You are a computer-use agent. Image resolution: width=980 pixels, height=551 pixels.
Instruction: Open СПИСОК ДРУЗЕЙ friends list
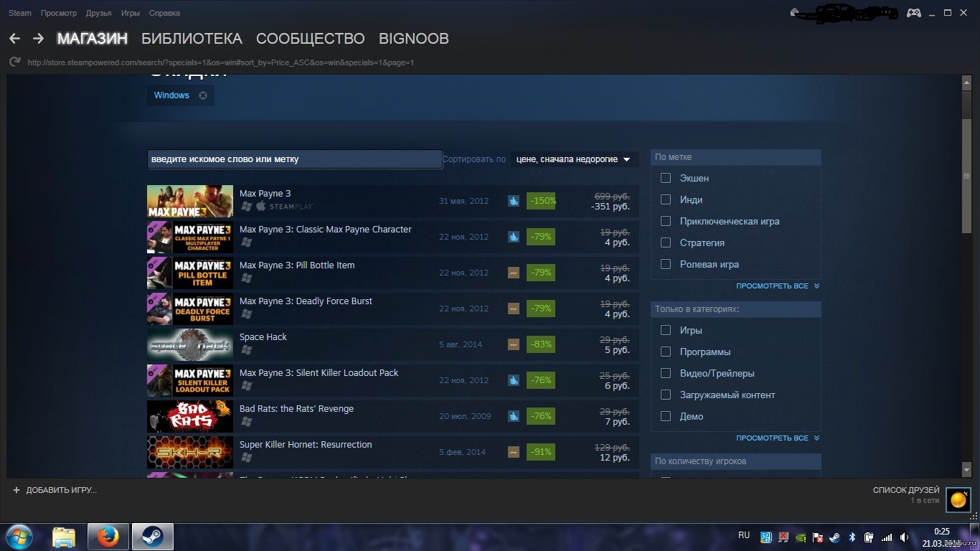point(906,490)
